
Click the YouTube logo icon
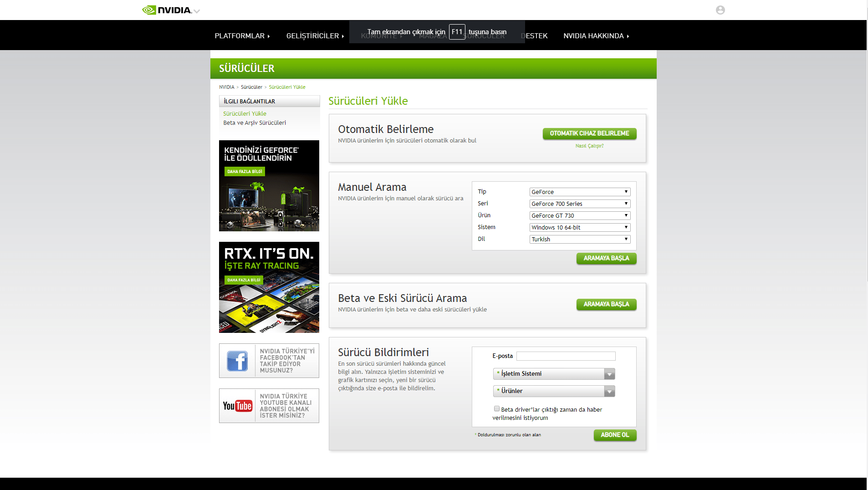(x=237, y=406)
